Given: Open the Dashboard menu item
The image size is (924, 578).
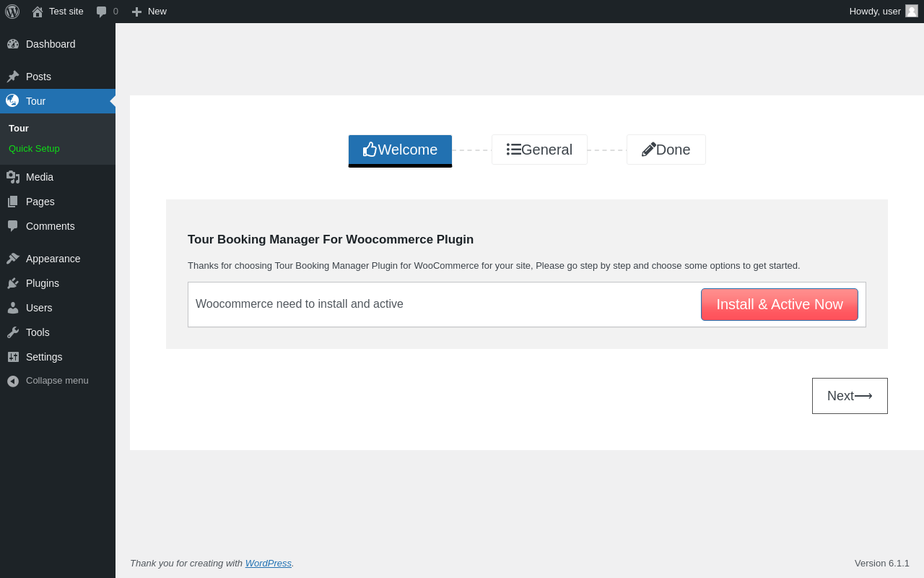Looking at the screenshot, I should click(58, 44).
